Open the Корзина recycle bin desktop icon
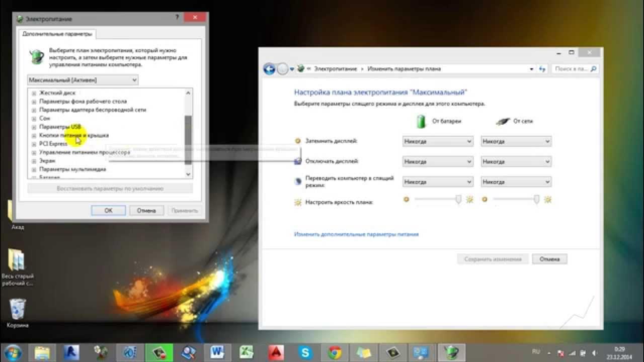Image resolution: width=644 pixels, height=362 pixels. click(x=18, y=313)
